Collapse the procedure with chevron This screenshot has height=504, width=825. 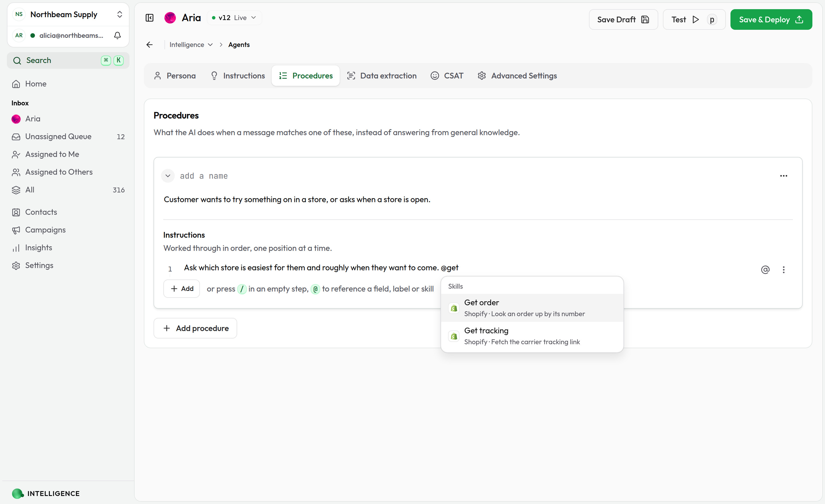pos(168,176)
